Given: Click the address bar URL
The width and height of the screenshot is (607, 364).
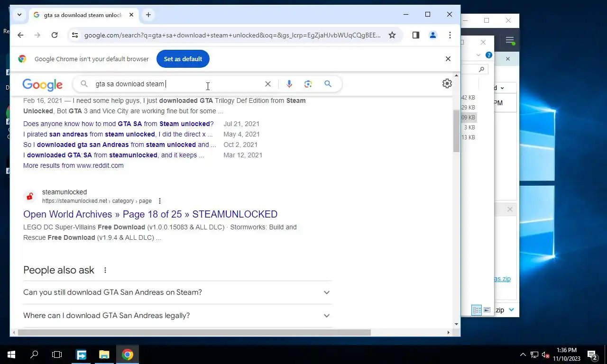Looking at the screenshot, I should [232, 35].
